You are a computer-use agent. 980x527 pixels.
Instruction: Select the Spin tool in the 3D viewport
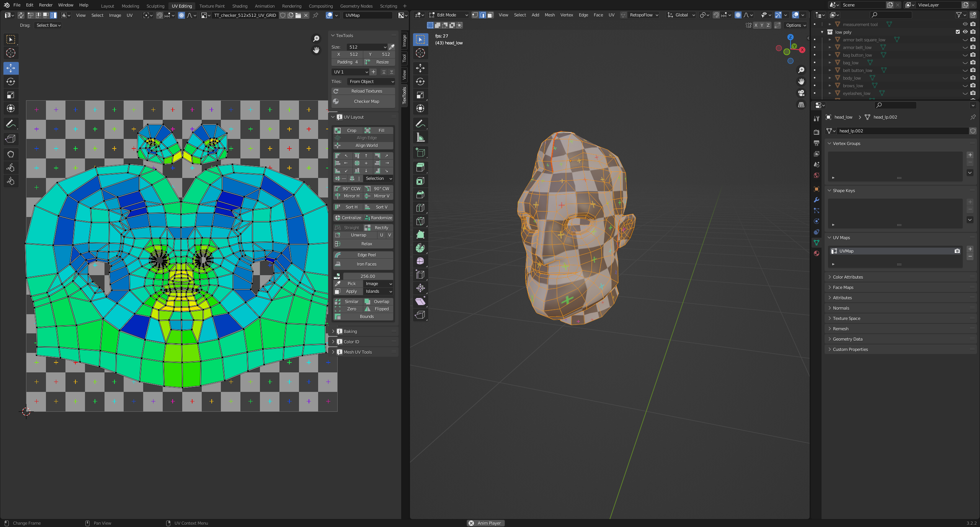(420, 248)
